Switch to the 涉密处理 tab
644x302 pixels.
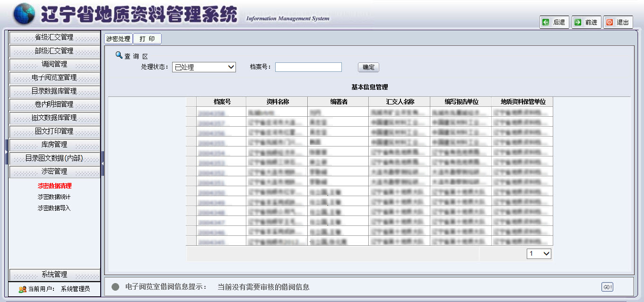click(x=118, y=39)
